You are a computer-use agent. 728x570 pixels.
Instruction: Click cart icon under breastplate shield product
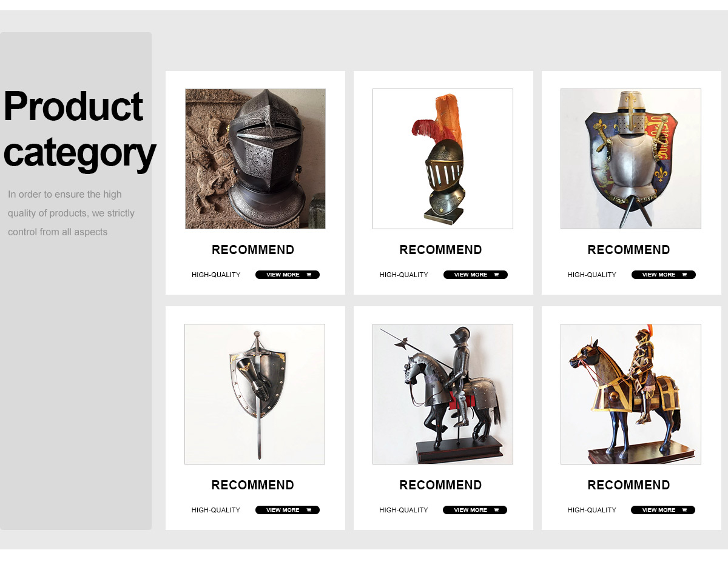coord(684,275)
